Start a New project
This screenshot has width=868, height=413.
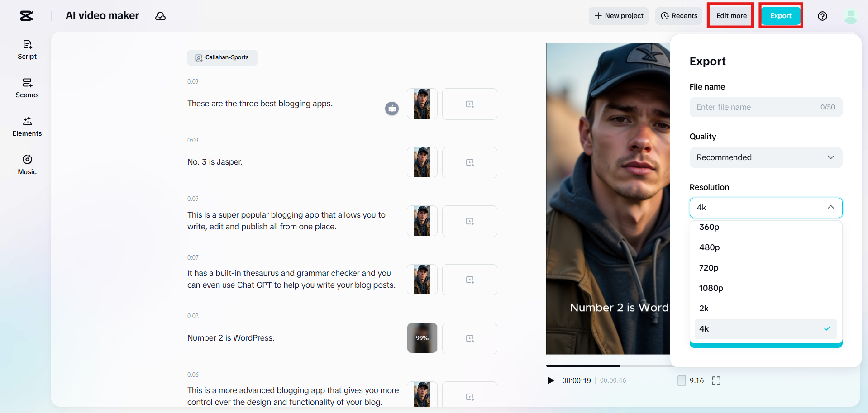coord(619,16)
